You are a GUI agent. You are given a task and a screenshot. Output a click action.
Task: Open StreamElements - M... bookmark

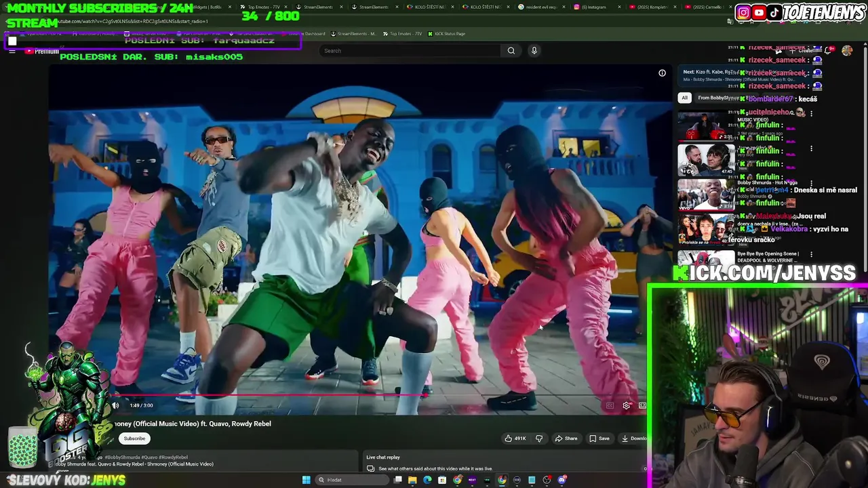click(353, 34)
